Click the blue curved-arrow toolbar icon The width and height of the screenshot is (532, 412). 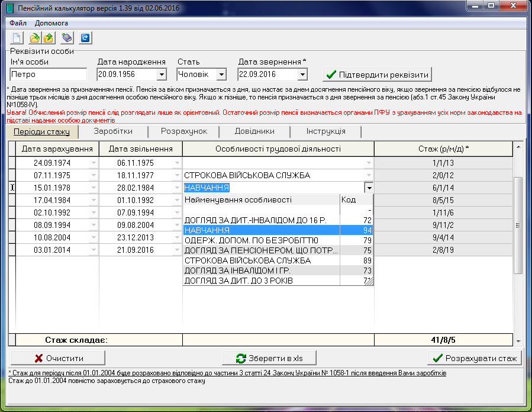click(85, 38)
